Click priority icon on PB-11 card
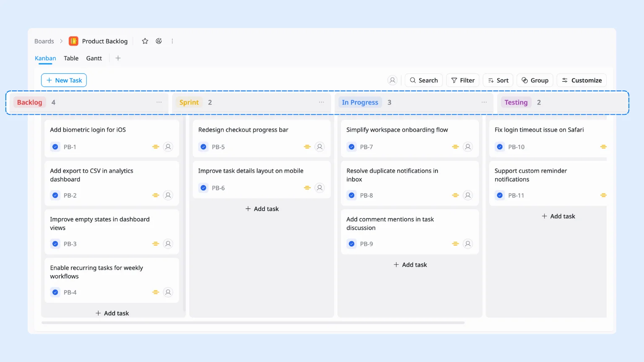This screenshot has width=644, height=362. [603, 195]
